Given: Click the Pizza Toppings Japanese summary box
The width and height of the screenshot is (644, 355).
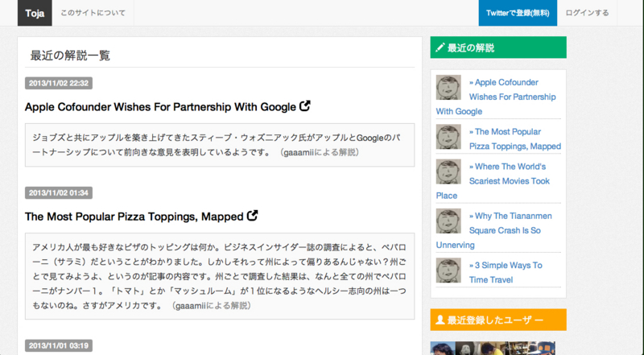Looking at the screenshot, I should 220,276.
